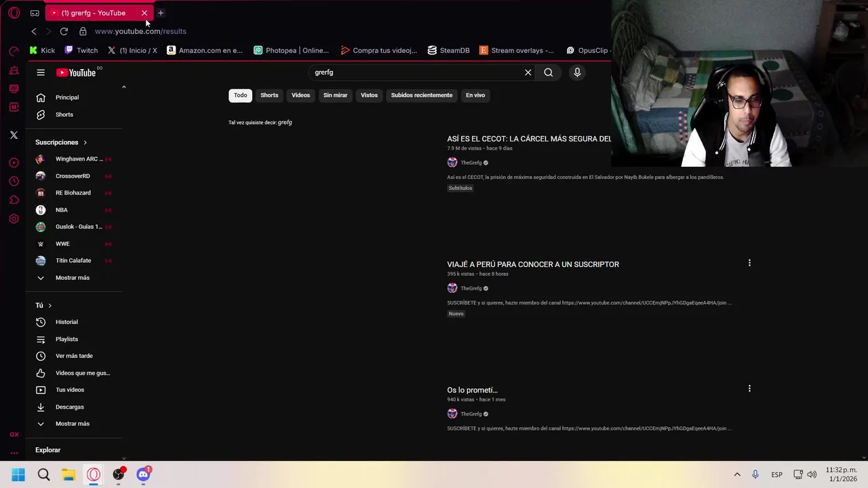Expand the Tú section chevron
This screenshot has height=488, width=868.
[x=50, y=306]
